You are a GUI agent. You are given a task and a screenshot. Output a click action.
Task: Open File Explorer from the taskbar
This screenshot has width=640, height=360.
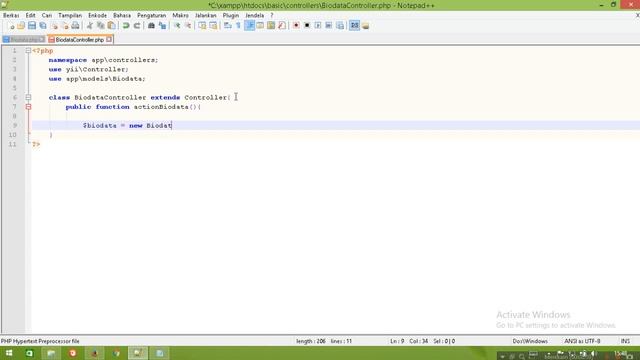51,353
